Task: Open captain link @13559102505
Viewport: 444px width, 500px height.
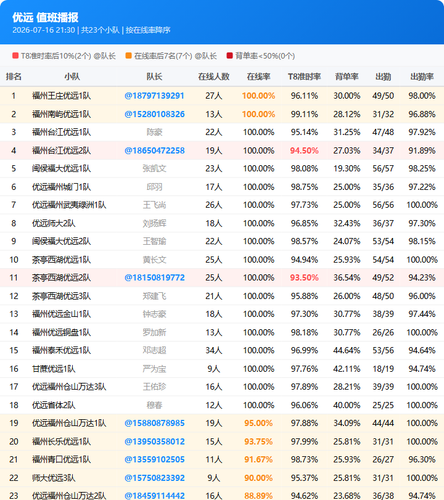Action: pos(154,460)
